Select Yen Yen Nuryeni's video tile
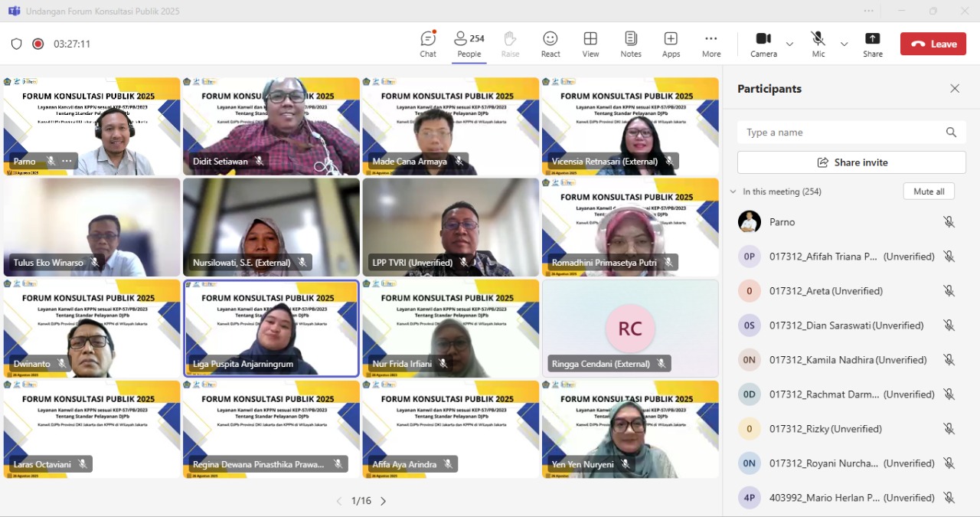Viewport: 980px width, 517px height. point(630,429)
